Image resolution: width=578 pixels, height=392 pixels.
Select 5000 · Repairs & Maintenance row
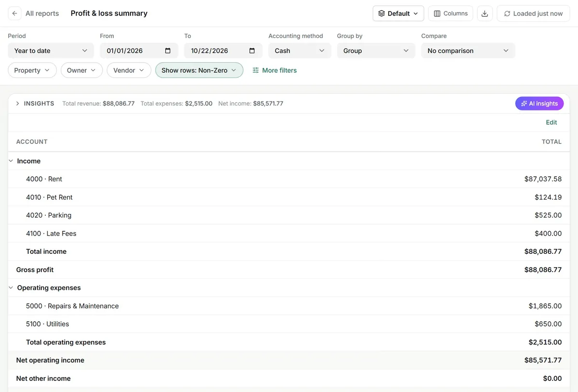coord(289,306)
